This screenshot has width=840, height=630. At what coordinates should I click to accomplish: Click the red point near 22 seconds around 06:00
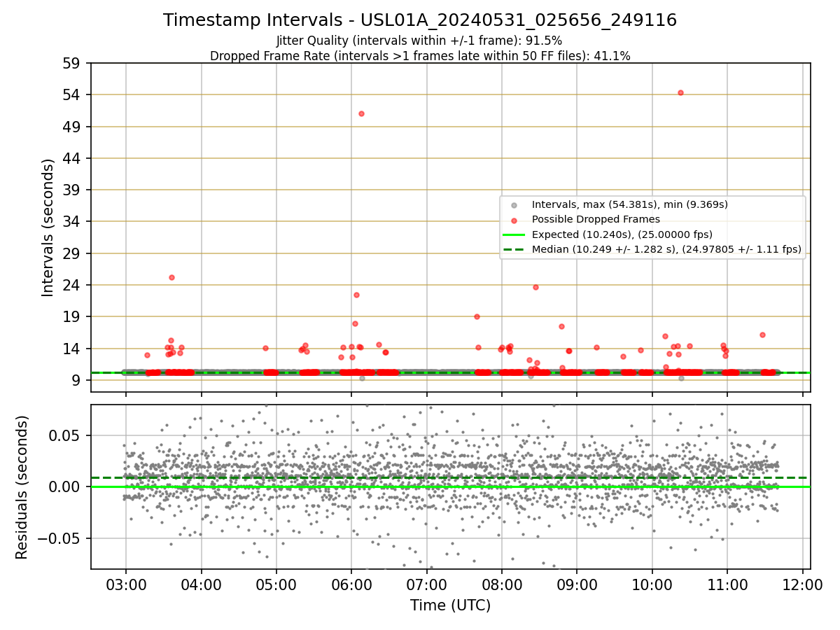coord(356,295)
